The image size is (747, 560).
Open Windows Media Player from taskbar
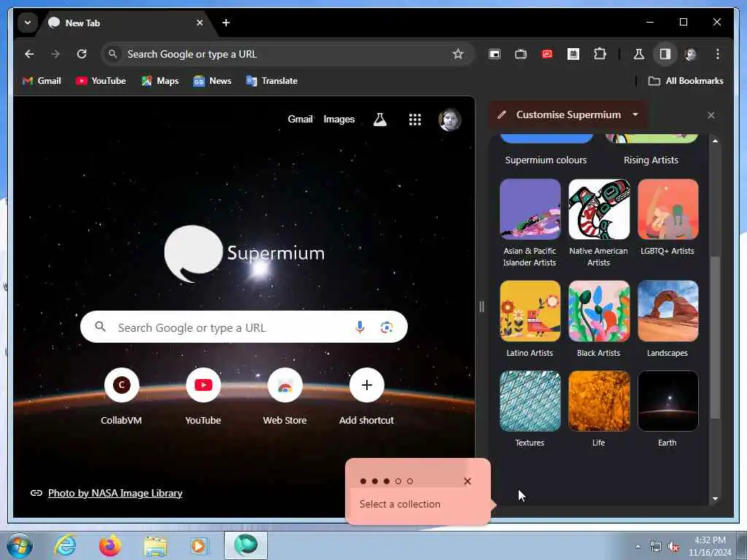[x=199, y=545]
